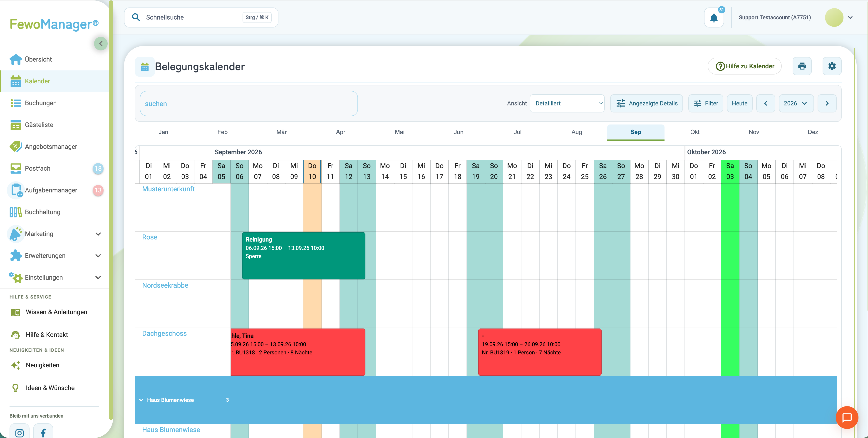Select the Do 10 day header
Image resolution: width=868 pixels, height=438 pixels.
click(312, 172)
